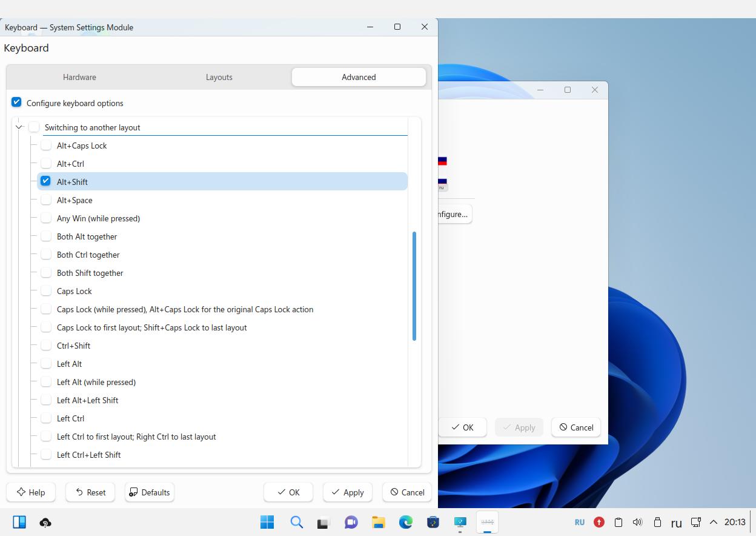Click the Search magnifier on the taskbar

click(296, 522)
